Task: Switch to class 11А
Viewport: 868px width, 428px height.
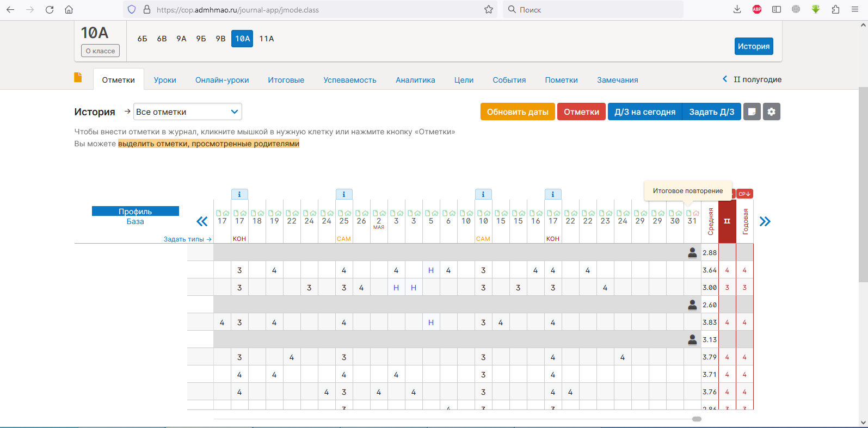Action: 267,39
